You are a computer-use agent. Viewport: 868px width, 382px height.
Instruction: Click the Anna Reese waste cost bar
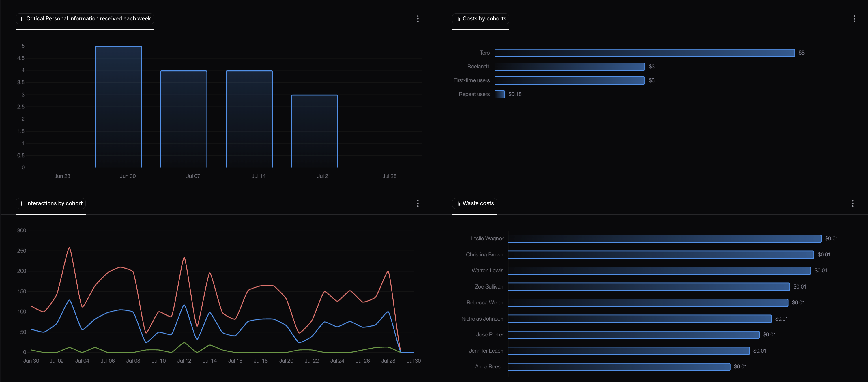pyautogui.click(x=619, y=367)
